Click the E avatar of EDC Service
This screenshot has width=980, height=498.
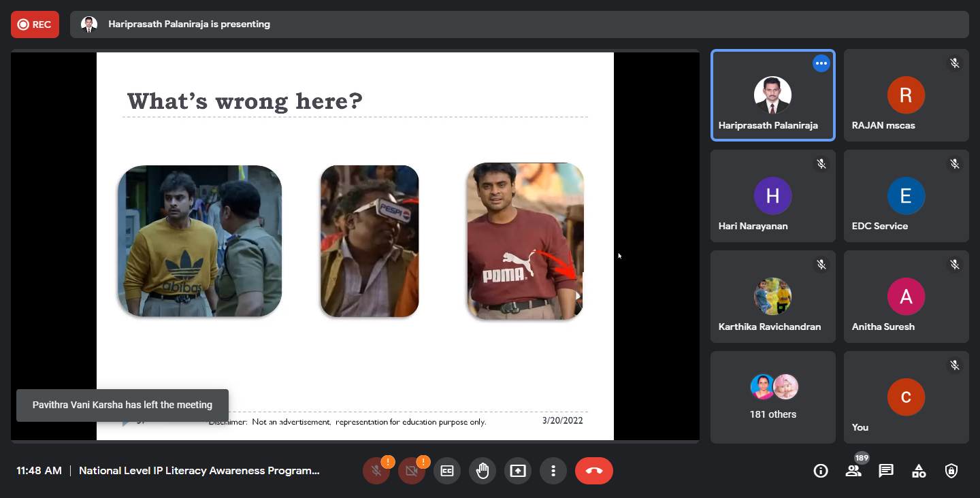coord(906,196)
